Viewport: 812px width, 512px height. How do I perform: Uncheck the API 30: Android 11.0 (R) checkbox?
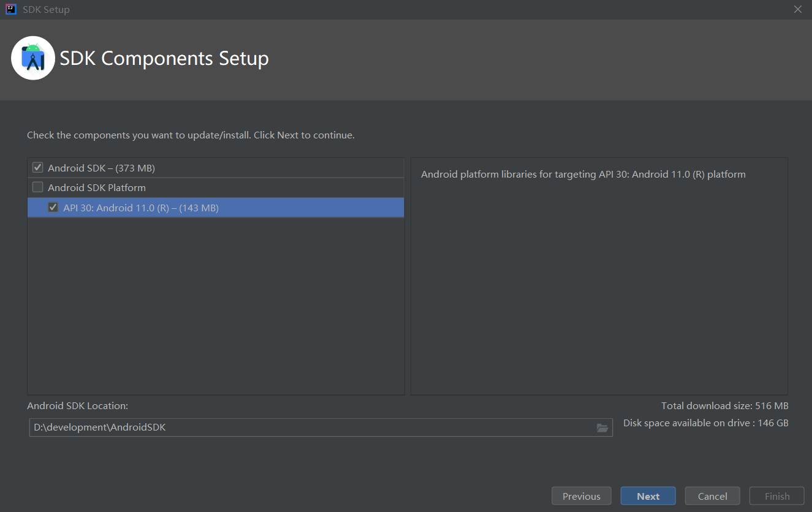[x=53, y=208]
